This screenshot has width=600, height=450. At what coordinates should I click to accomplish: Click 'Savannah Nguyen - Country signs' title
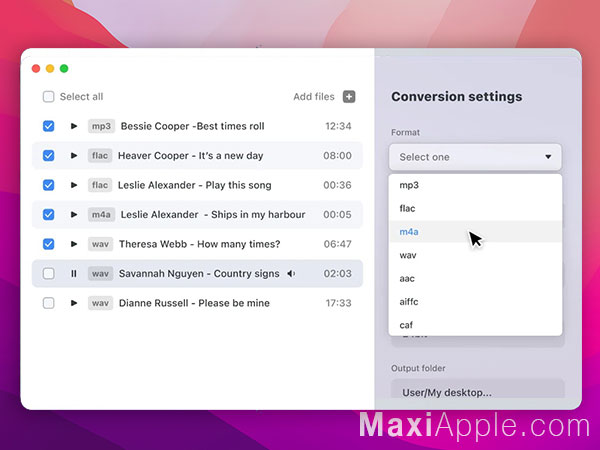pyautogui.click(x=199, y=273)
